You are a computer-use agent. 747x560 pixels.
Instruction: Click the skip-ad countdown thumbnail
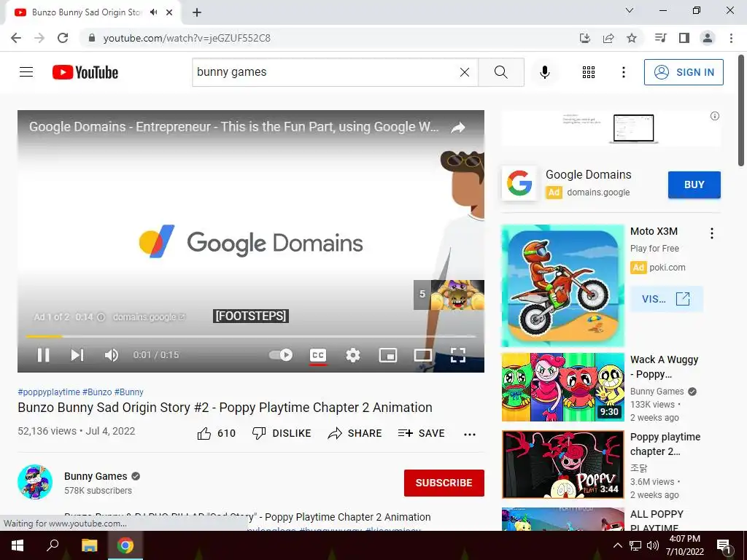tap(449, 295)
